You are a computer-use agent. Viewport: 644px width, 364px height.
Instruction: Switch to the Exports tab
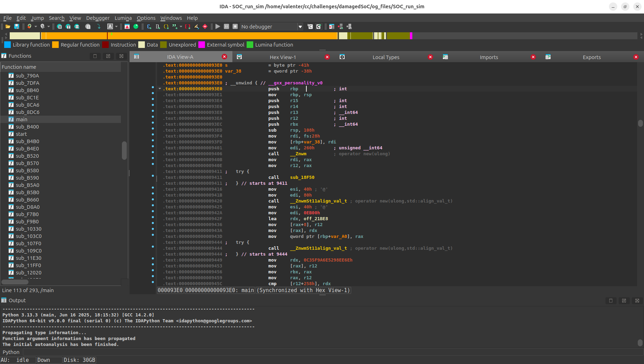coord(592,57)
